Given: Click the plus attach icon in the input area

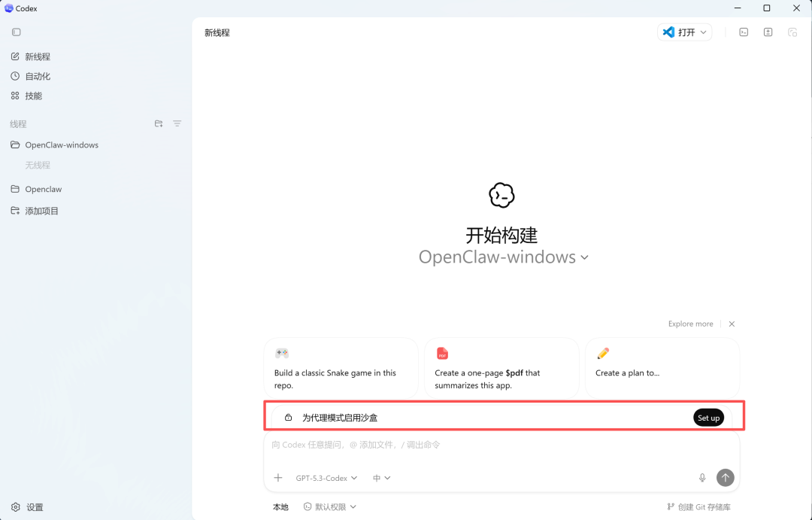Looking at the screenshot, I should pyautogui.click(x=278, y=478).
